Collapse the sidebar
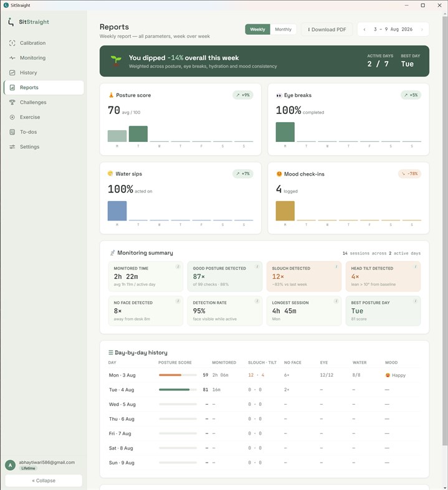 44,481
